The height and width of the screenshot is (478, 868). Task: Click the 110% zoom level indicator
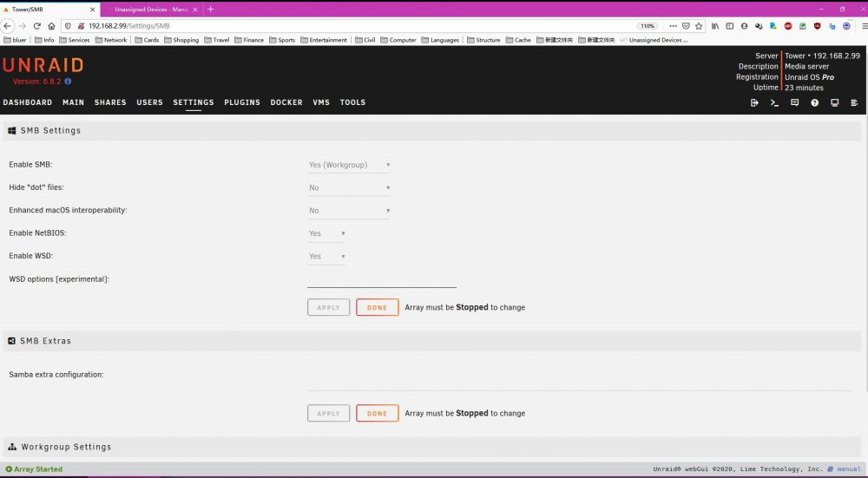(x=648, y=26)
